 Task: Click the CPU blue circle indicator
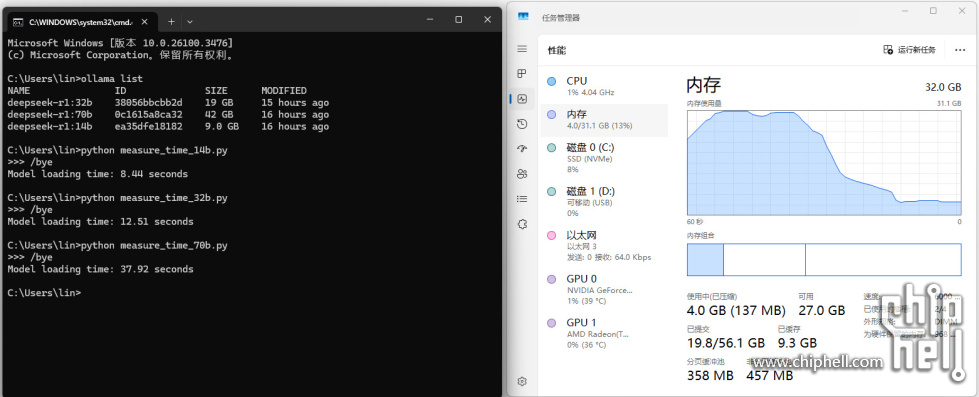pos(551,81)
